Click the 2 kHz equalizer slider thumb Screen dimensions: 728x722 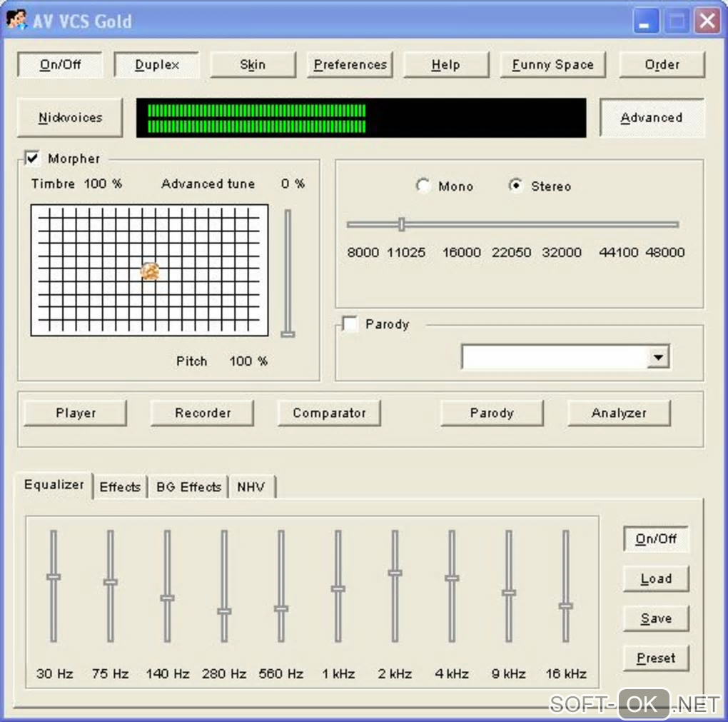point(395,573)
